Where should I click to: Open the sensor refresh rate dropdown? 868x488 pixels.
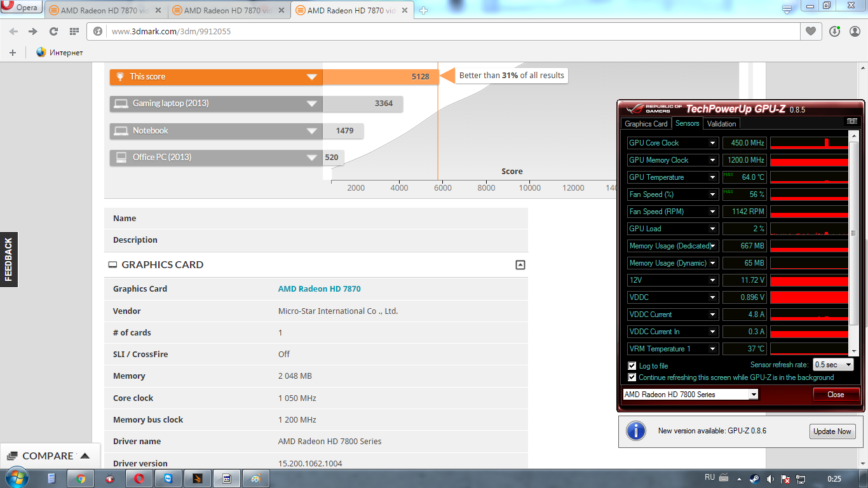pyautogui.click(x=833, y=365)
